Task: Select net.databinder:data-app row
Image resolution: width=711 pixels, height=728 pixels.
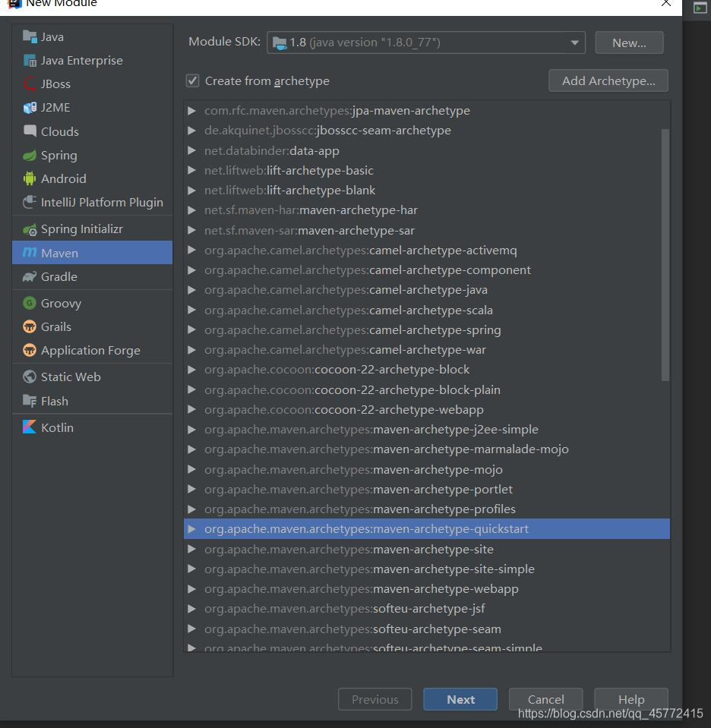Action: pos(427,151)
